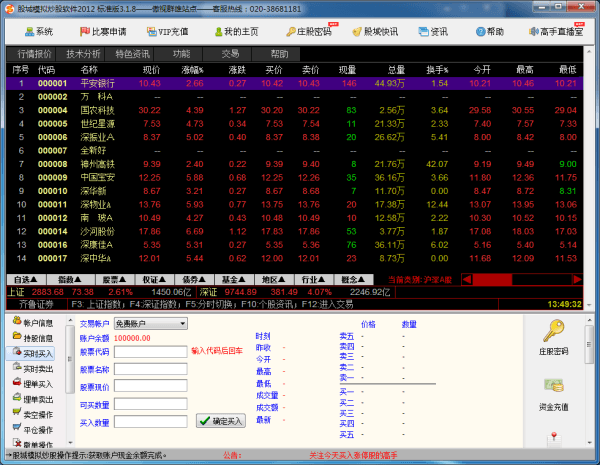Viewport: 600px width, 465px height.
Task: Open the 帮助 menu in black bar
Action: point(276,54)
